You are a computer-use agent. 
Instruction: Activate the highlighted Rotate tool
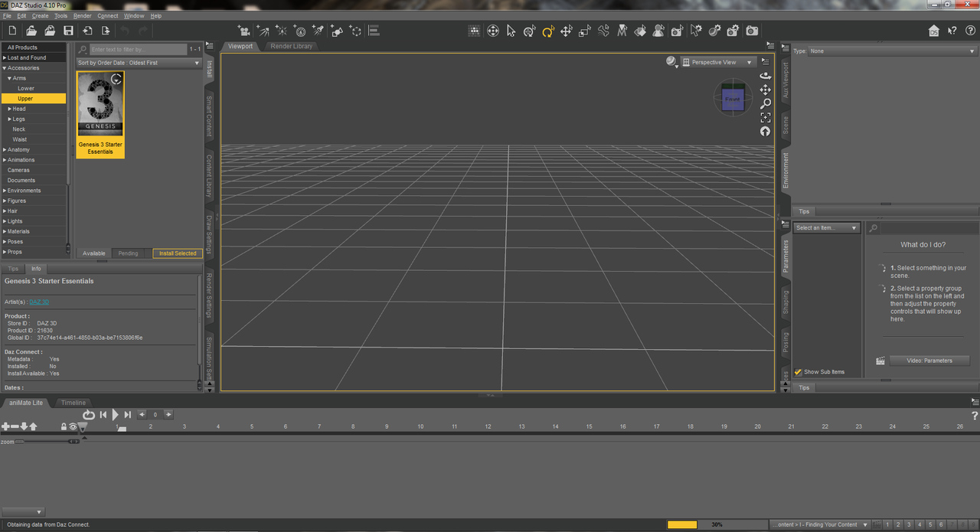point(548,31)
